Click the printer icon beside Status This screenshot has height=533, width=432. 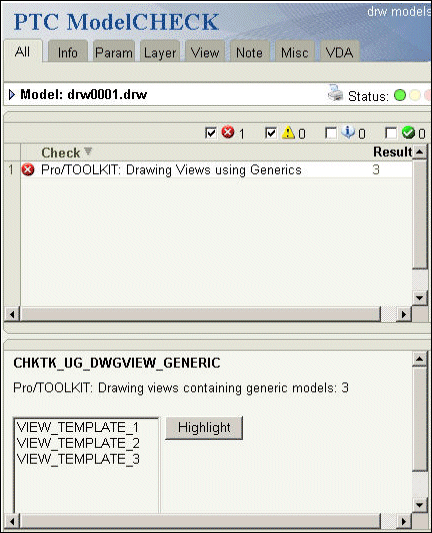coord(335,93)
